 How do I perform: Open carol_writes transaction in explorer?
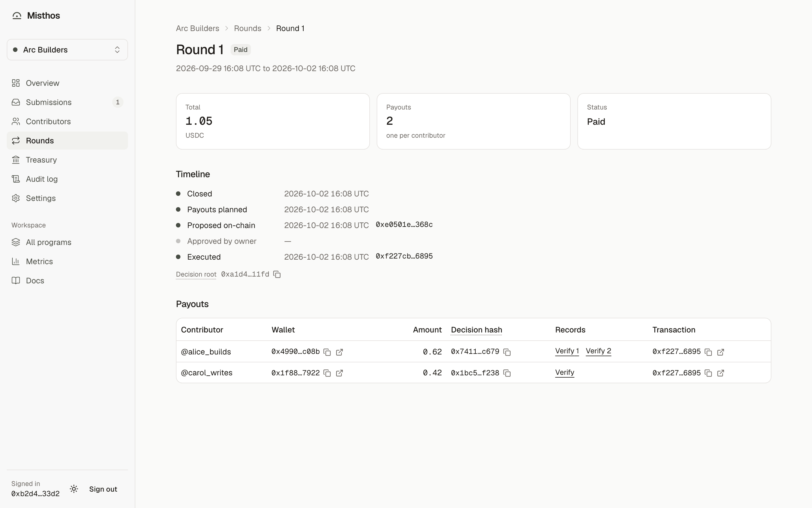click(720, 373)
